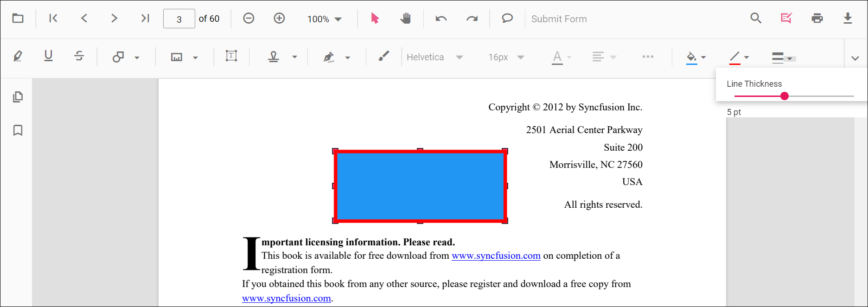Toggle the edit annotation toolbar button

tap(786, 19)
